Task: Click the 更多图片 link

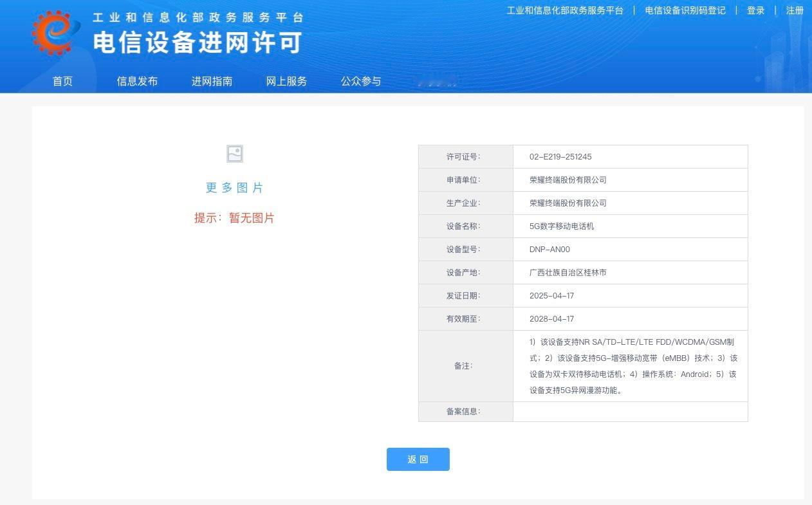Action: [x=235, y=188]
